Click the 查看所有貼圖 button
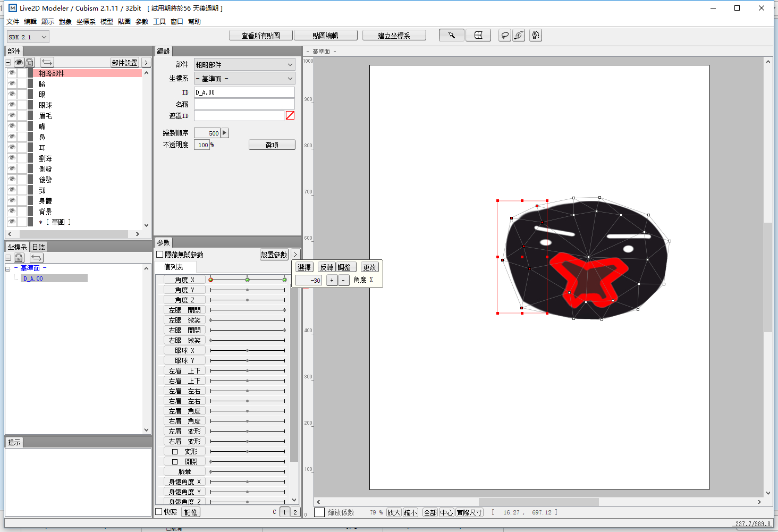The height and width of the screenshot is (532, 778). click(261, 36)
